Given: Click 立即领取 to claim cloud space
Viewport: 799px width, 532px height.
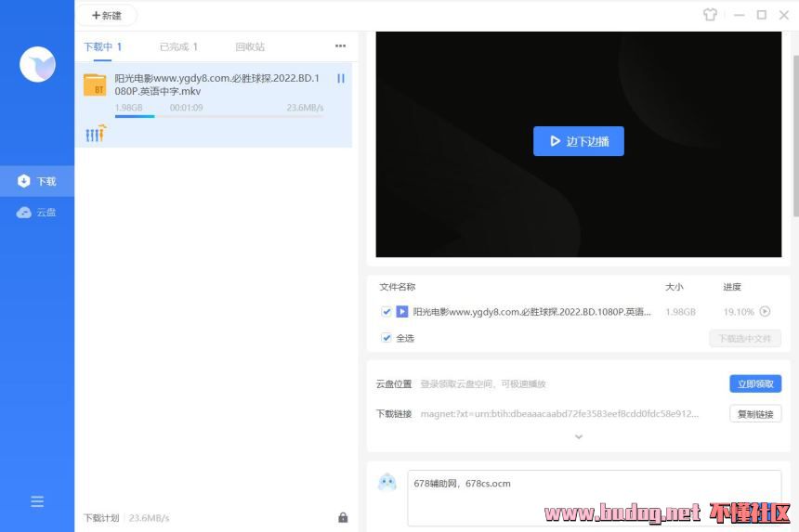Looking at the screenshot, I should (x=755, y=383).
